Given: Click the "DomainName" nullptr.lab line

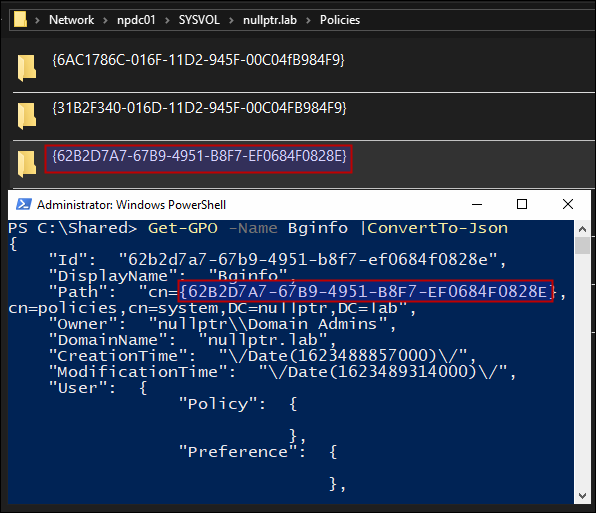Looking at the screenshot, I should [x=192, y=340].
